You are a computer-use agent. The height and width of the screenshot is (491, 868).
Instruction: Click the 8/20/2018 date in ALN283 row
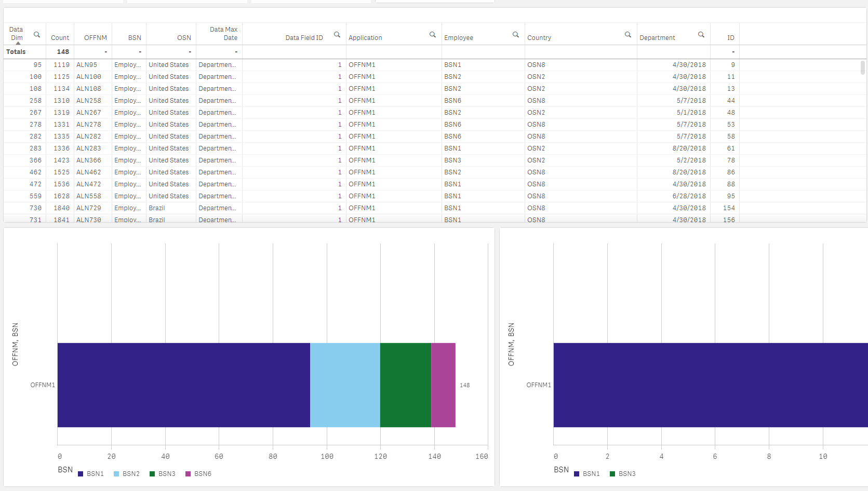689,148
